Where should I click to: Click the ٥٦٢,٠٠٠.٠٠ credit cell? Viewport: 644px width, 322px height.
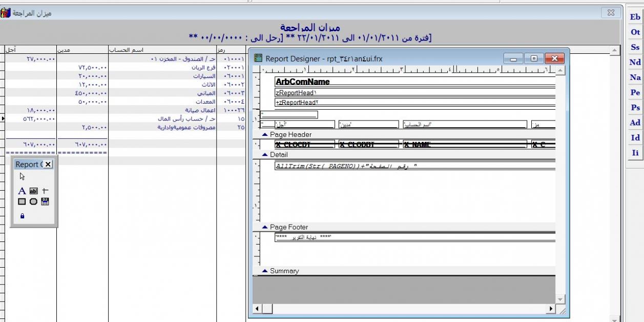[x=31, y=118]
